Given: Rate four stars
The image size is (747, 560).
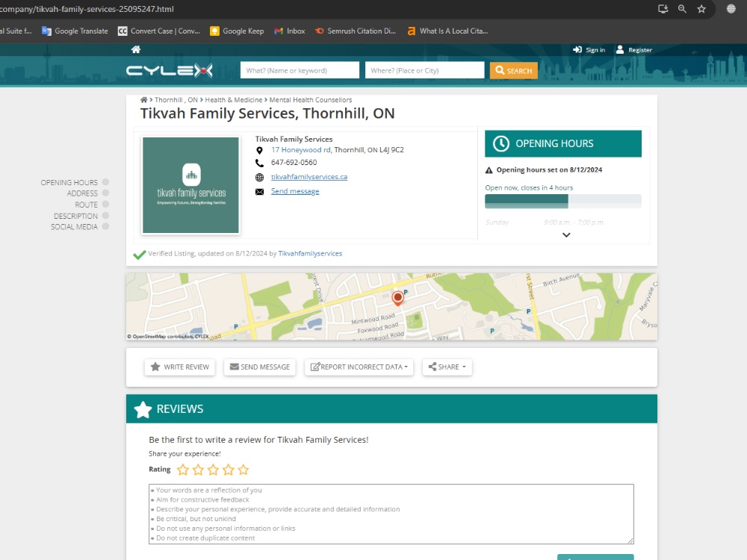Looking at the screenshot, I should coord(228,470).
